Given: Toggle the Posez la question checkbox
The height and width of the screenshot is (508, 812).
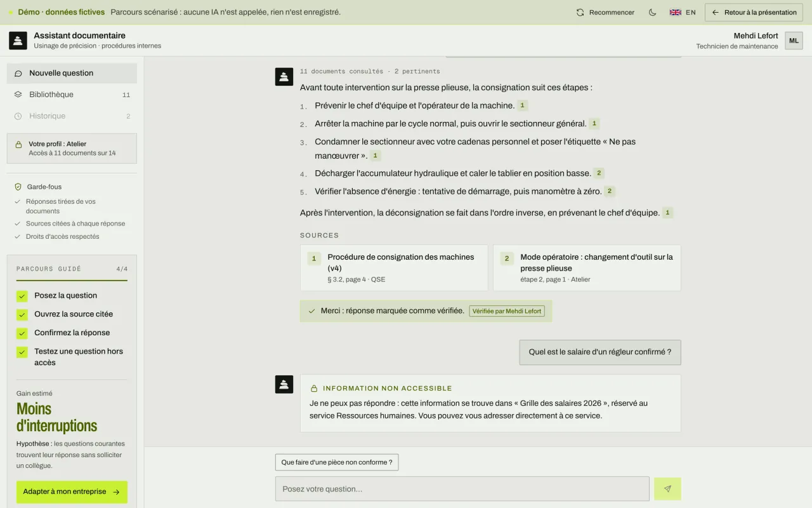Looking at the screenshot, I should [x=22, y=296].
